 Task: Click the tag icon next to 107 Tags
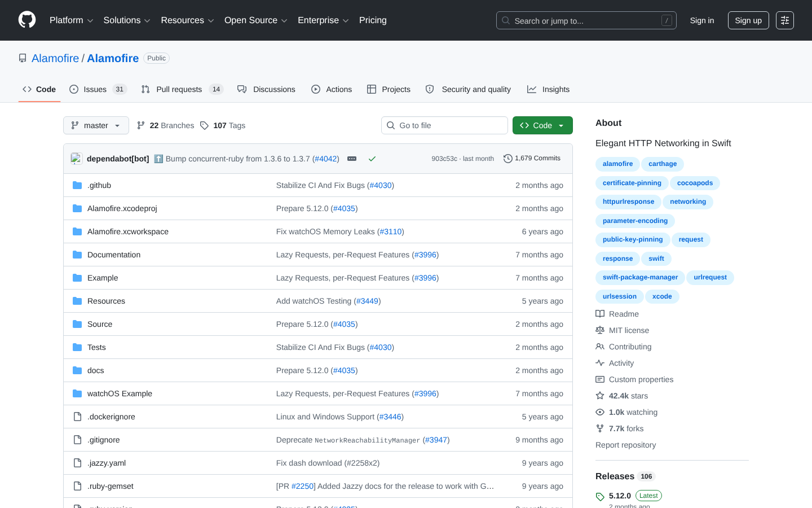204,125
